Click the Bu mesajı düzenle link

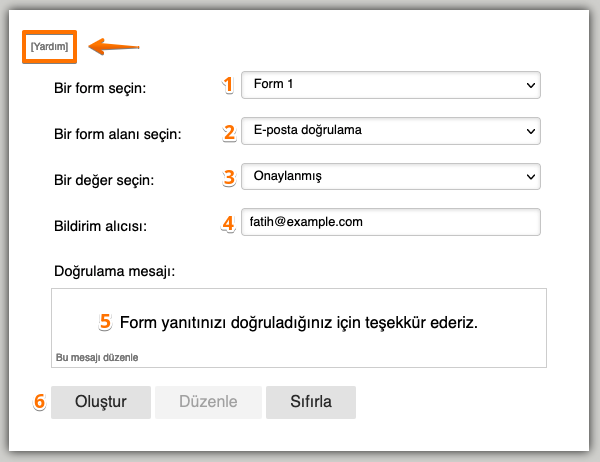pyautogui.click(x=97, y=357)
